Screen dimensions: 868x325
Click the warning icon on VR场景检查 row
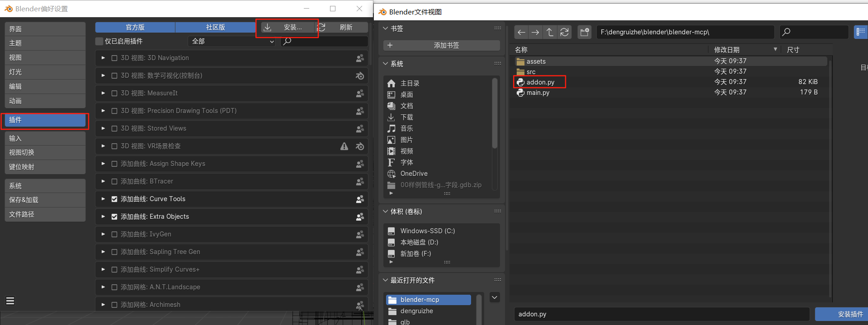(344, 146)
